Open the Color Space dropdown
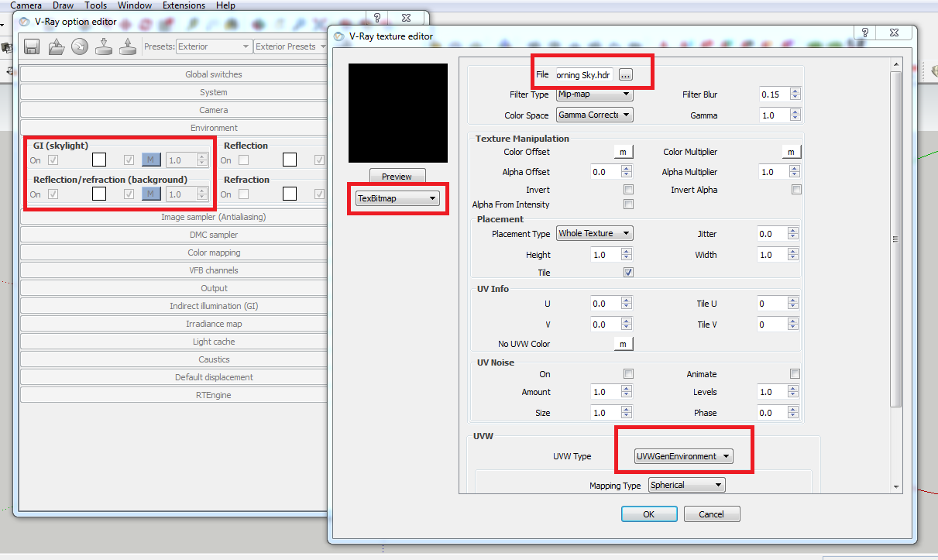The image size is (938, 560). coord(594,115)
